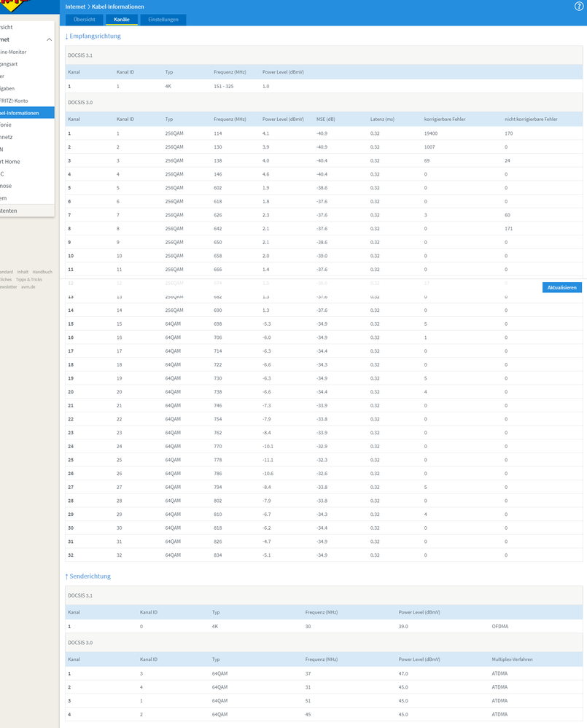Screen dimensions: 587x728
Task: Click the 1007 correctable errors value
Action: click(x=429, y=146)
